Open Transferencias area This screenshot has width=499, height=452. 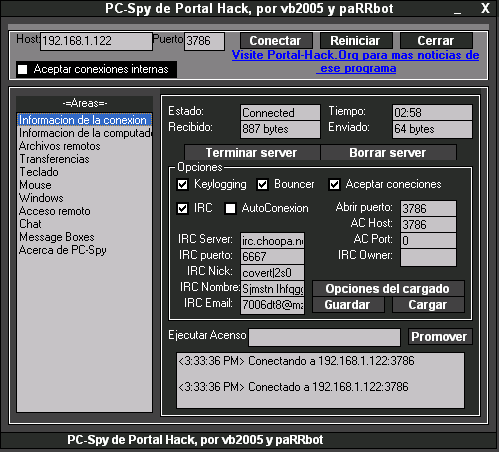tap(85, 159)
